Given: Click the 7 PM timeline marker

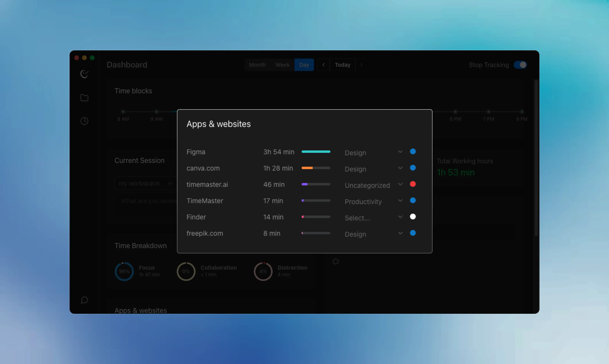Looking at the screenshot, I should [x=488, y=112].
